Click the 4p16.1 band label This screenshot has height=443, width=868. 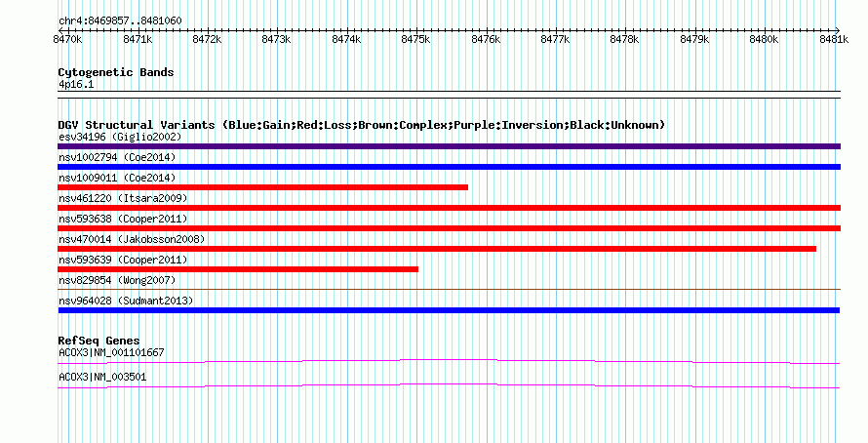(76, 84)
